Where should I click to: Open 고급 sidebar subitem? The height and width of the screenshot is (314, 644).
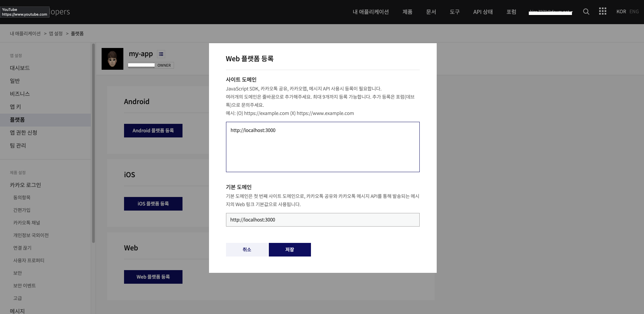click(x=18, y=298)
